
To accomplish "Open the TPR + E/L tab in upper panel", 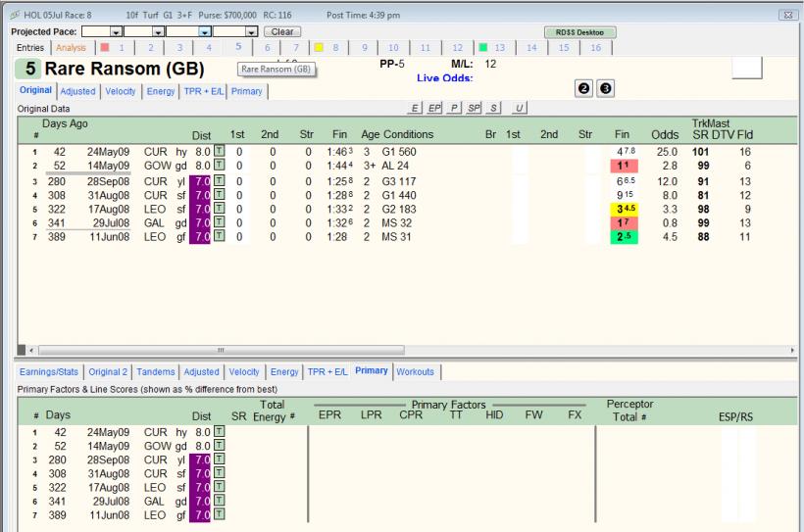I will 204,91.
